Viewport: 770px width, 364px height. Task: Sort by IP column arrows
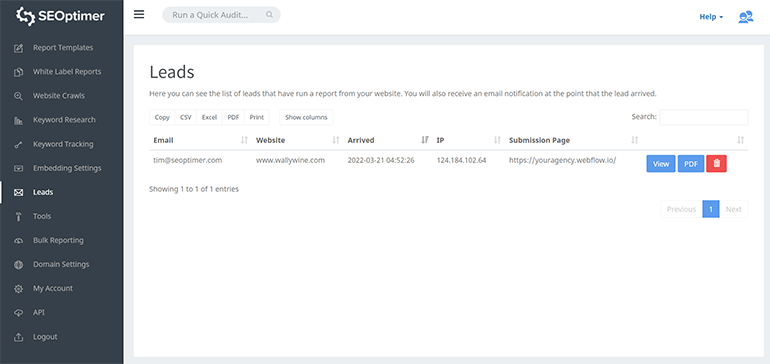click(497, 140)
